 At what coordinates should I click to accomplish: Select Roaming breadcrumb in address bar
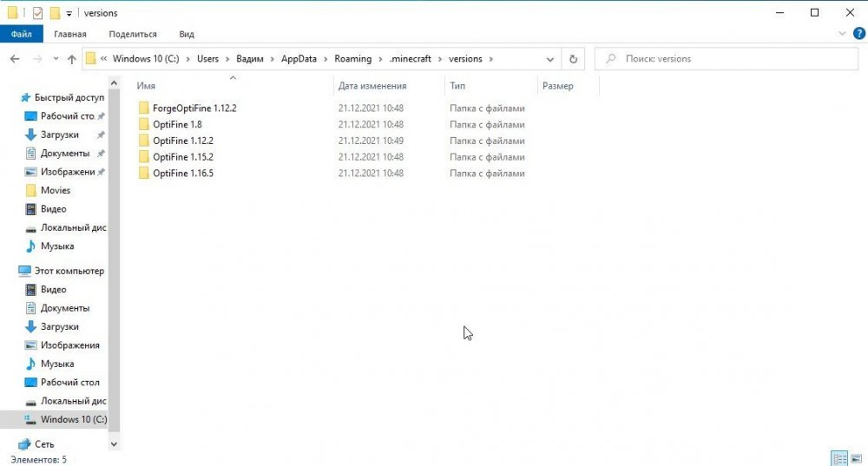tap(352, 59)
